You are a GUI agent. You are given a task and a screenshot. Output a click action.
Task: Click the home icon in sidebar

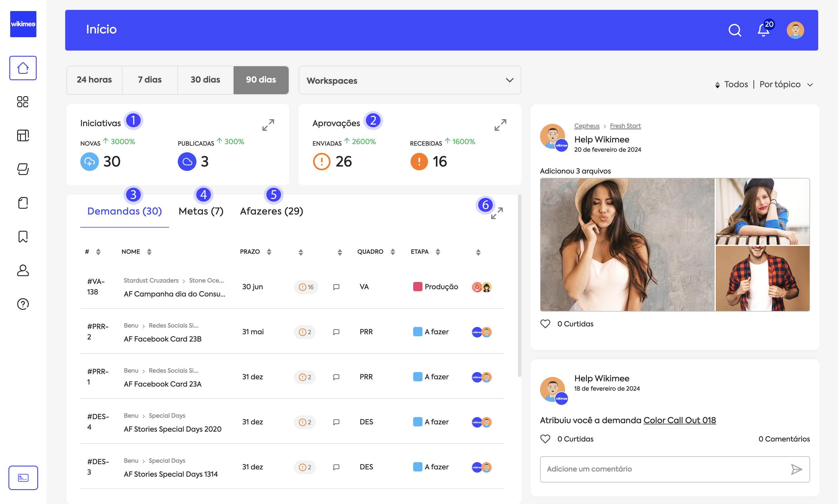pyautogui.click(x=23, y=68)
